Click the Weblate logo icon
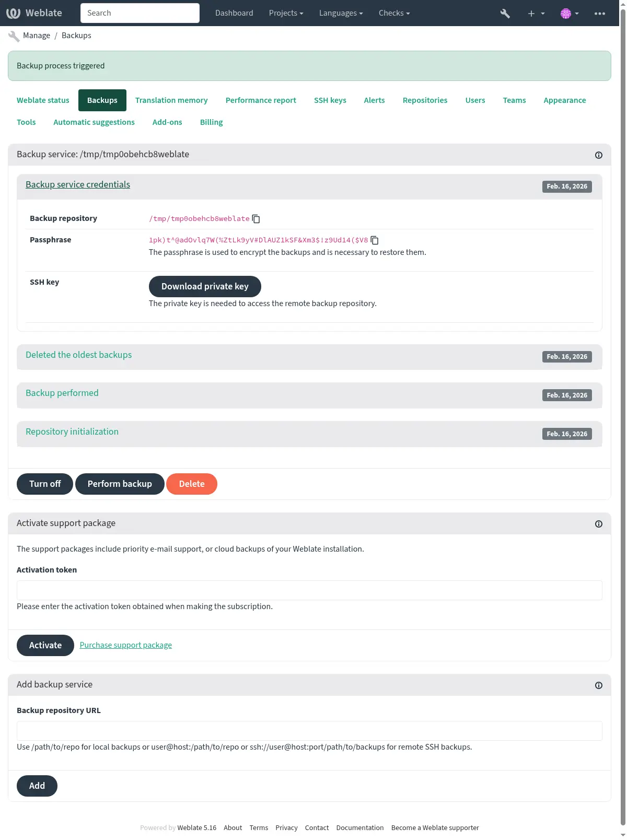Image resolution: width=627 pixels, height=840 pixels. 14,13
